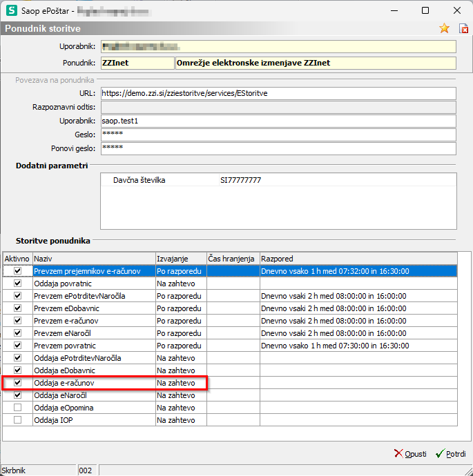
Task: Click Razpored cell of Prevzem eNaročil row
Action: (358, 333)
